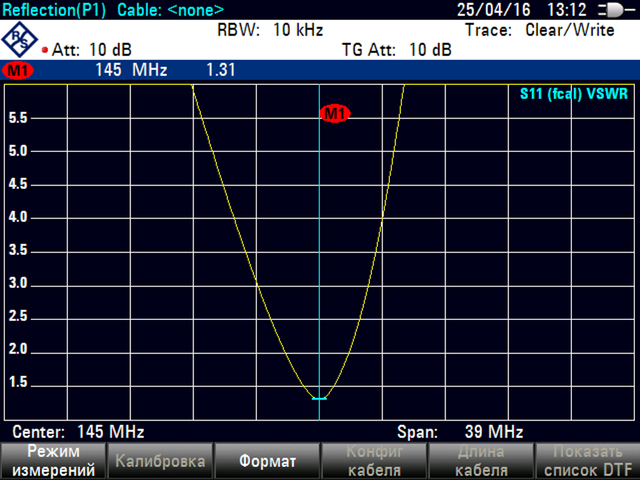Screen dimensions: 640x480
Task: Select the red M1 badge in marker bar
Action: coord(17,71)
